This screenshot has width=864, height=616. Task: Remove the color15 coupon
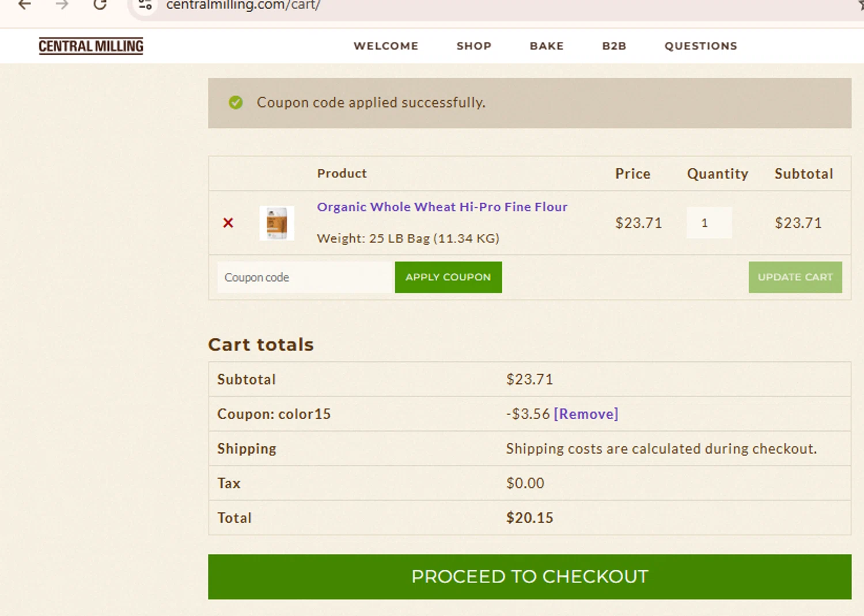(x=586, y=414)
